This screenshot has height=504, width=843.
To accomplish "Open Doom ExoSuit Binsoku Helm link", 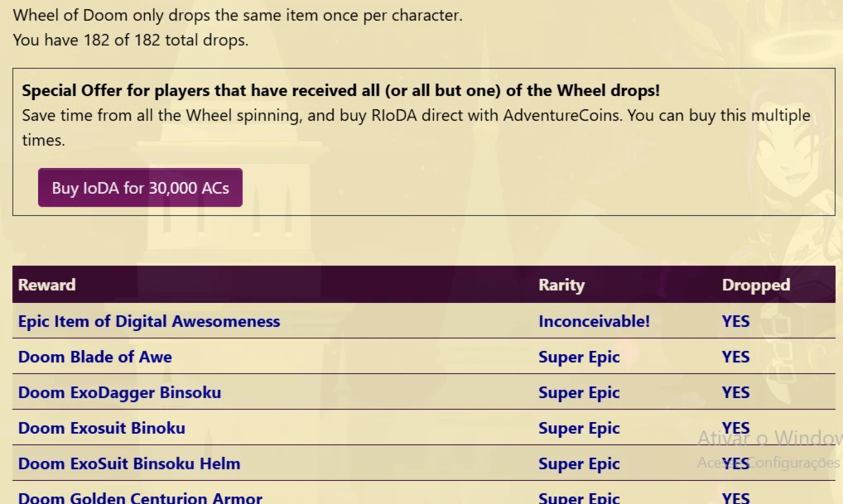I will tap(129, 463).
